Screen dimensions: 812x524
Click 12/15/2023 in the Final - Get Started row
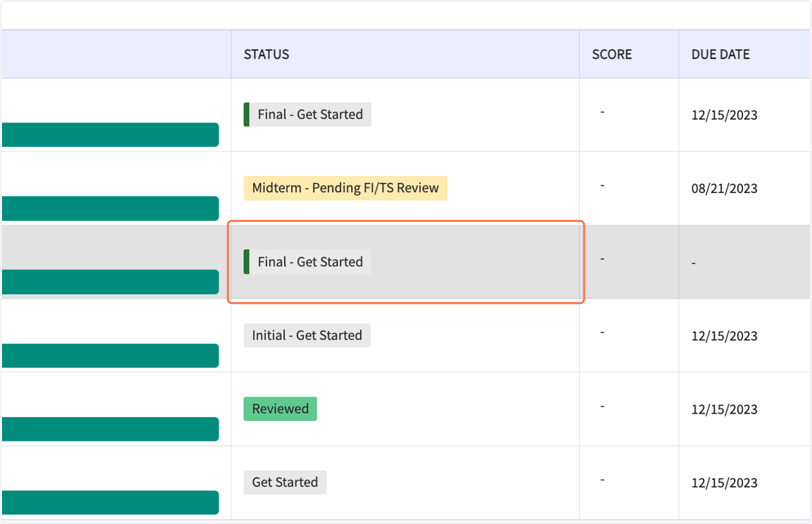(x=724, y=115)
